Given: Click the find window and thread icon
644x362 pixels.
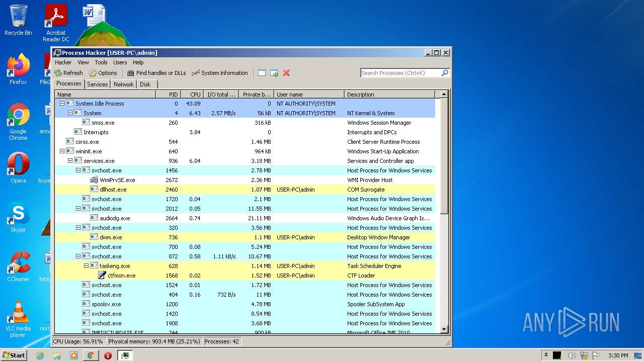Looking at the screenshot, I should pos(274,73).
